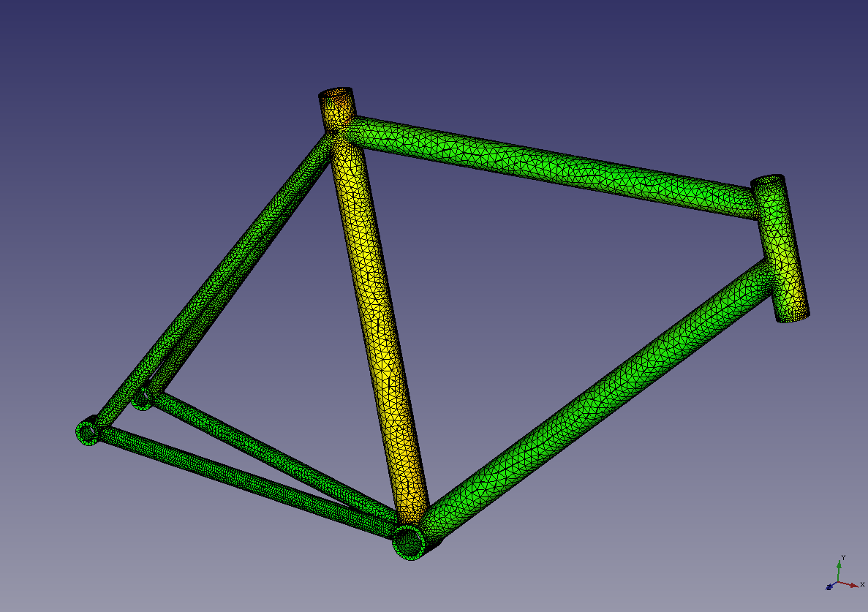Click the XYZ axis cross indicator
Image resolution: width=868 pixels, height=612 pixels.
[x=845, y=573]
